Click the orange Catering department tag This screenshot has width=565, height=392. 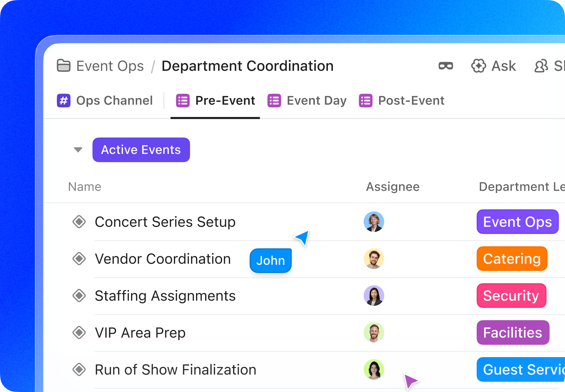512,259
